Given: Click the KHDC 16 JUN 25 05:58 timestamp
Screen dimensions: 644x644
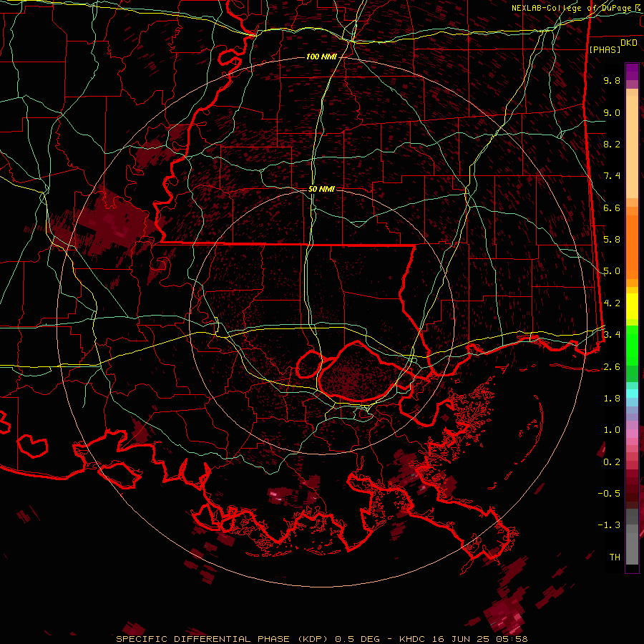Looking at the screenshot, I should pos(463,639).
